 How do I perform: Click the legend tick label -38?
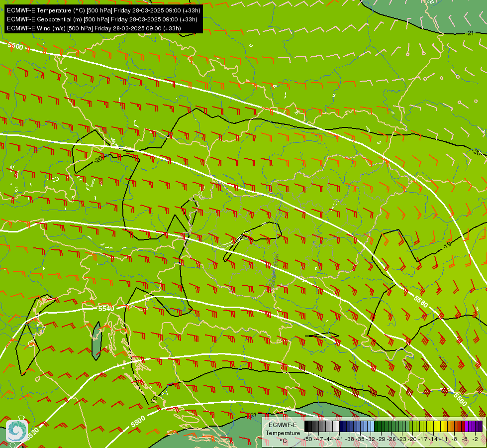[x=349, y=439]
